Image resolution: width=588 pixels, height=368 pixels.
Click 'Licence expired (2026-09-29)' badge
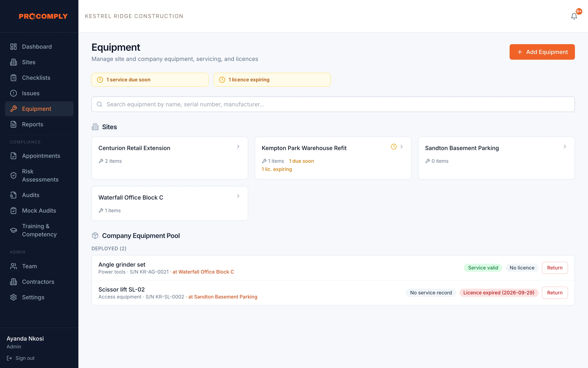click(499, 293)
